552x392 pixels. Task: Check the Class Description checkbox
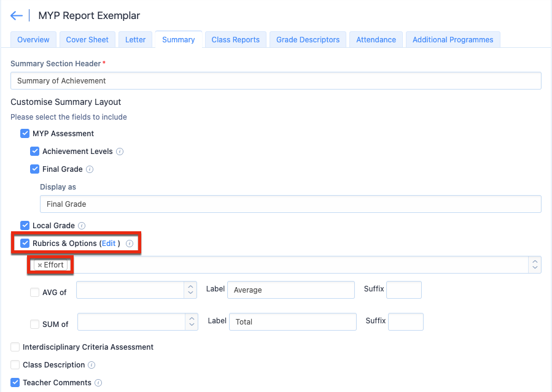click(15, 364)
